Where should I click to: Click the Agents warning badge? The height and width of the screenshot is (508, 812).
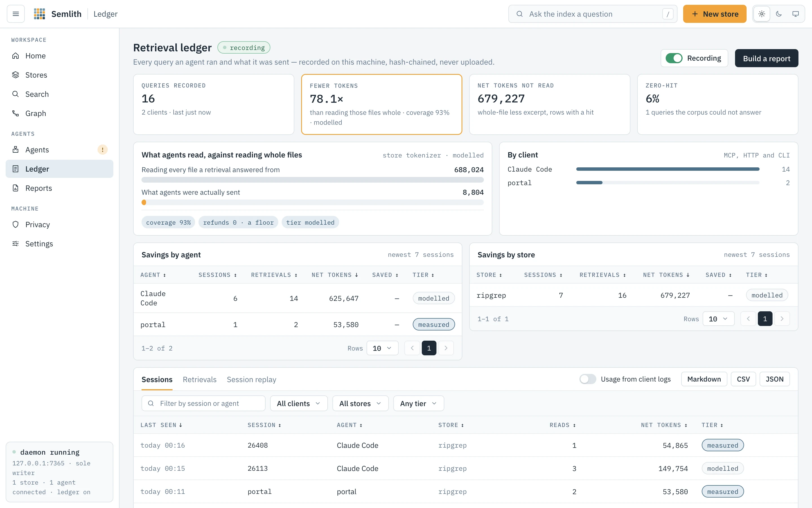(x=102, y=150)
